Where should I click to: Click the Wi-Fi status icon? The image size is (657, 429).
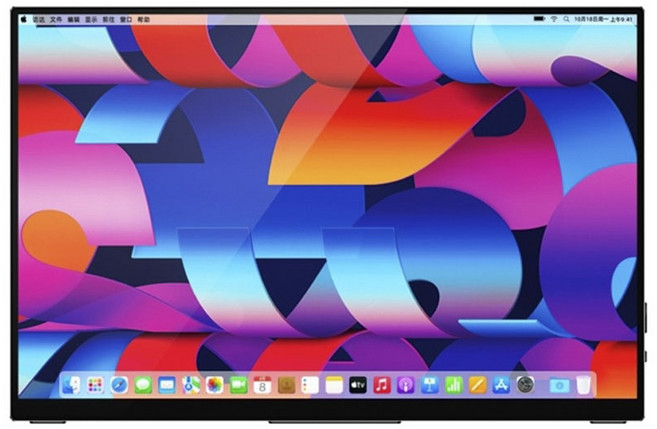coord(553,19)
